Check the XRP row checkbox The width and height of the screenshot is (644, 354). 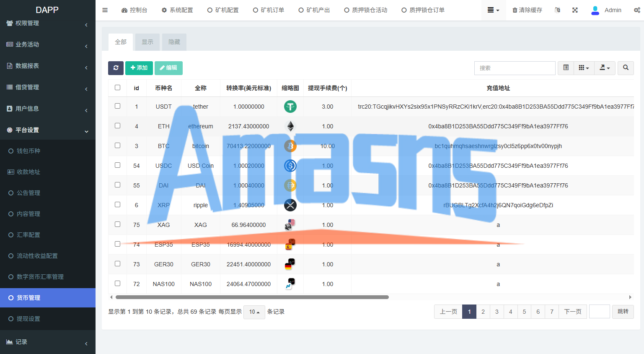(x=117, y=205)
